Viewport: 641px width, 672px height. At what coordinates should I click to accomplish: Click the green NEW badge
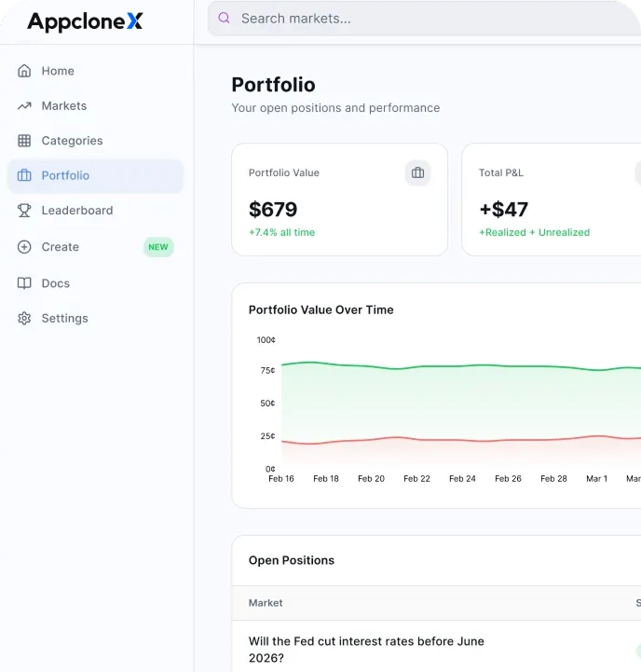[x=158, y=247]
